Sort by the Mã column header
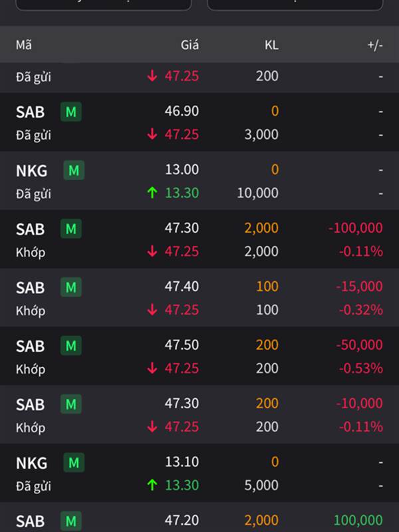Screen dimensions: 399x532 pyautogui.click(x=24, y=45)
